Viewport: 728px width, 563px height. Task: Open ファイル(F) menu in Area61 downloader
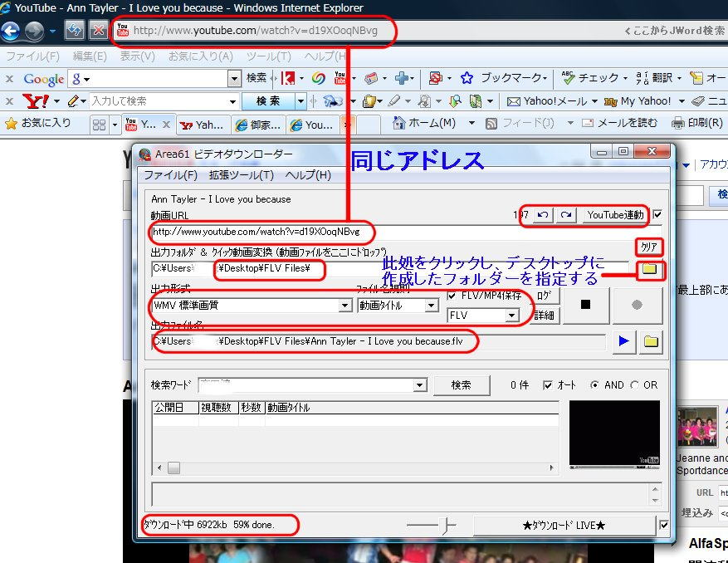(170, 175)
